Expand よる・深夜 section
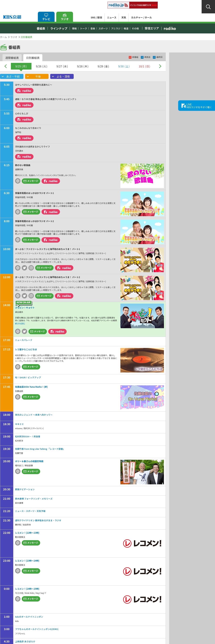215x644 pixels. pyautogui.click(x=62, y=77)
